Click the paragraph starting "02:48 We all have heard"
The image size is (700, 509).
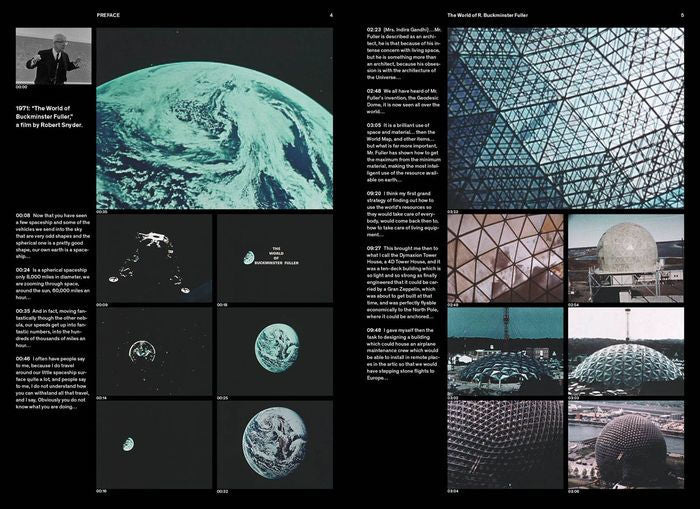click(x=403, y=101)
